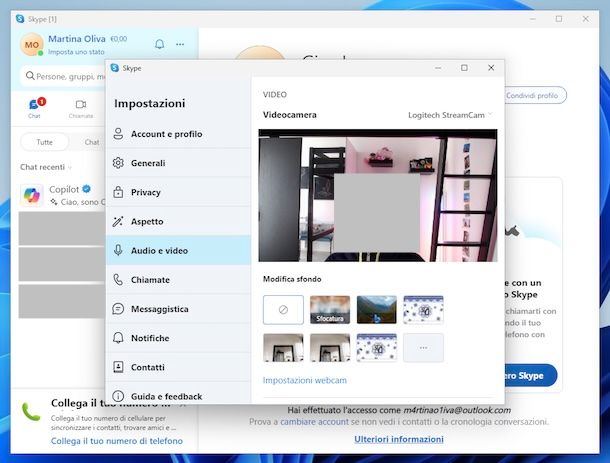Open the Generali settings section

click(x=178, y=163)
